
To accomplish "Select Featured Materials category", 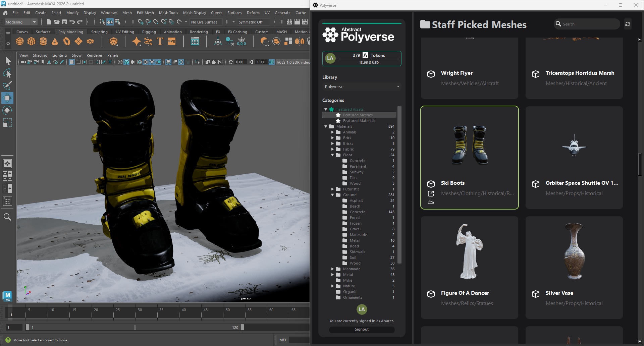I will point(359,121).
